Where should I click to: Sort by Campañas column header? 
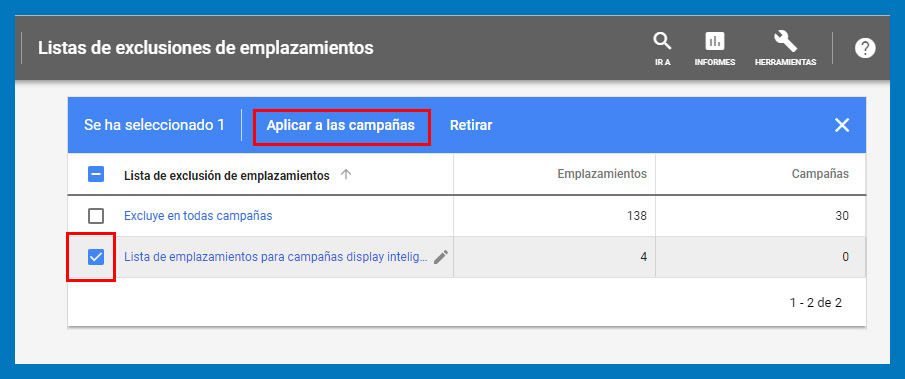click(x=820, y=174)
